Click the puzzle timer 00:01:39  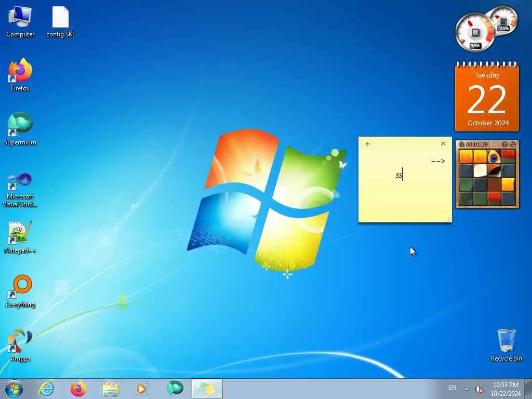point(477,144)
